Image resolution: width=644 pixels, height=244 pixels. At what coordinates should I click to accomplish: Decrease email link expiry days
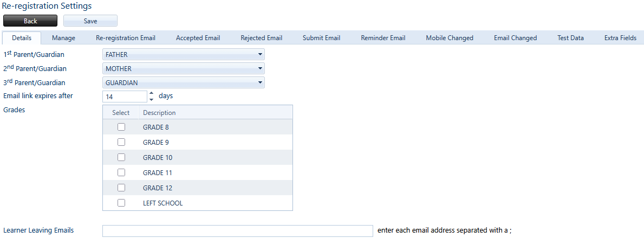pyautogui.click(x=151, y=100)
